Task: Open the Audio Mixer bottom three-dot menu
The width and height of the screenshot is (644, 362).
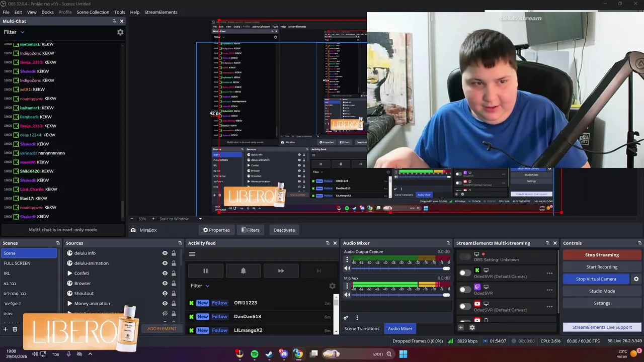Action: point(357,318)
